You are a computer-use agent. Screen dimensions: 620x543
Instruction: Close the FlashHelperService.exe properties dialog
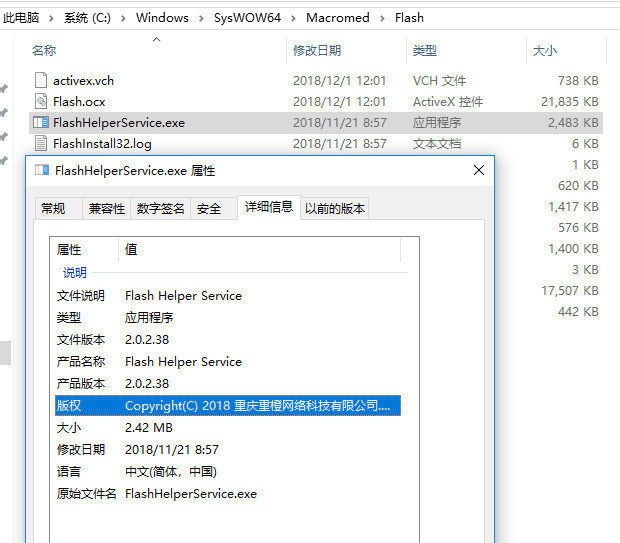(479, 170)
